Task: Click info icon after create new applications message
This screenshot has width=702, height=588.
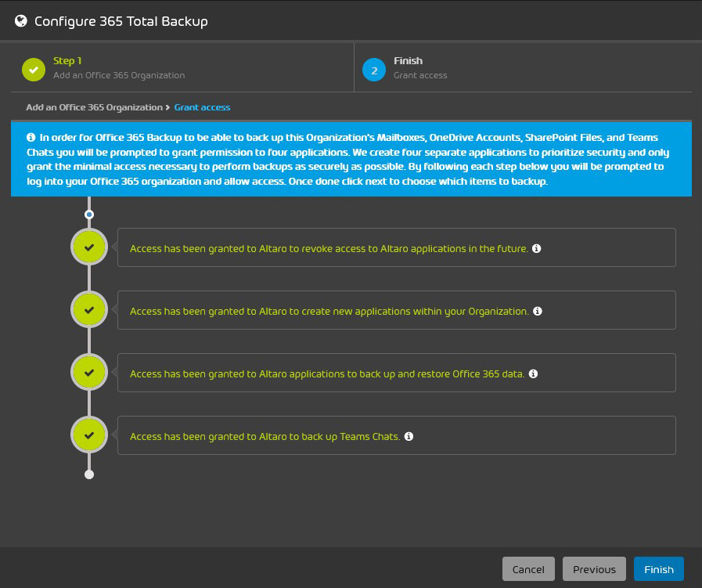Action: 538,311
